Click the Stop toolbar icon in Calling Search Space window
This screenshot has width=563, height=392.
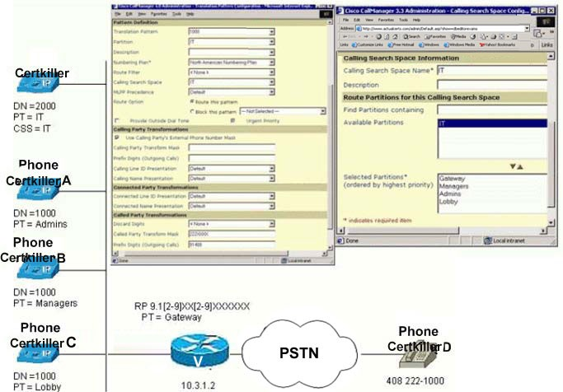(379, 36)
